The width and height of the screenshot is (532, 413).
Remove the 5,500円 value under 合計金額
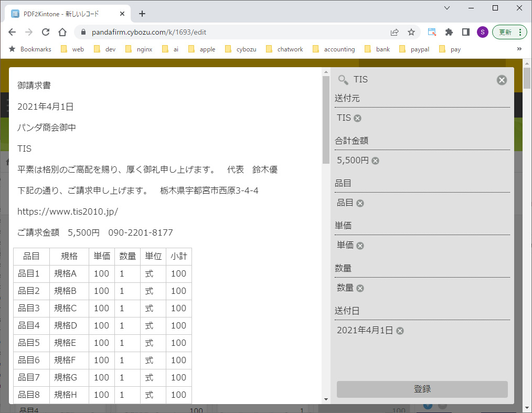click(375, 161)
